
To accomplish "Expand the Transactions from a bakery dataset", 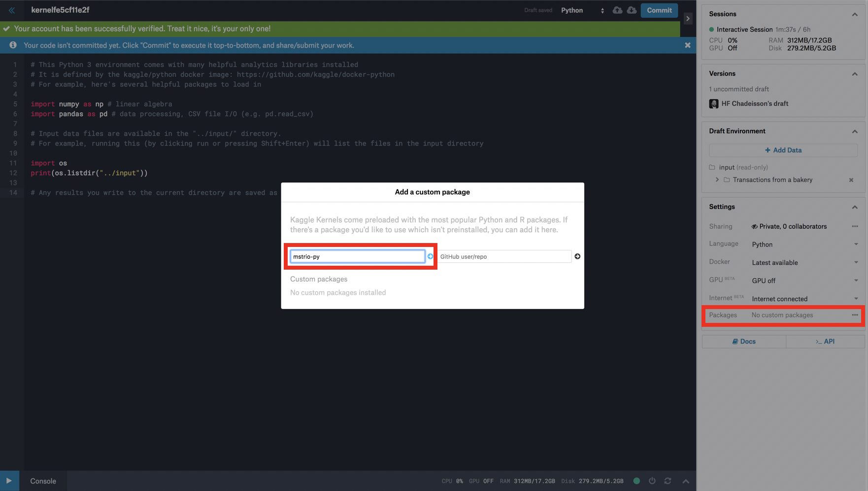I will (716, 180).
